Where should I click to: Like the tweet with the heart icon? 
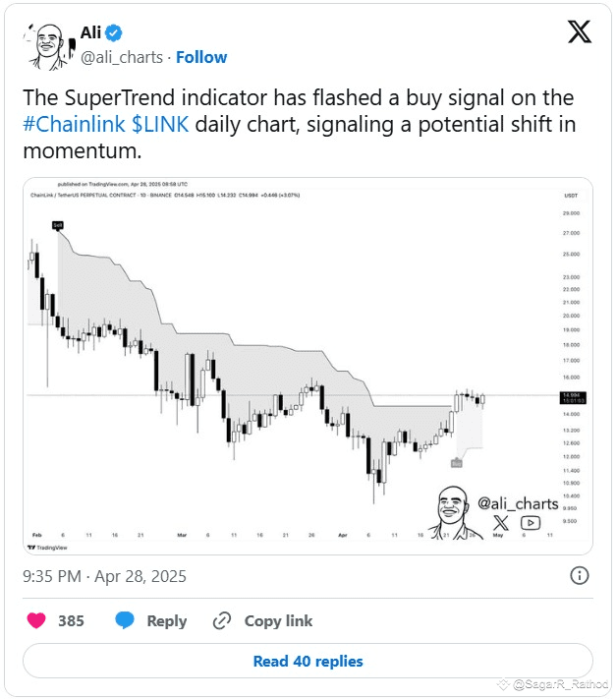36,620
